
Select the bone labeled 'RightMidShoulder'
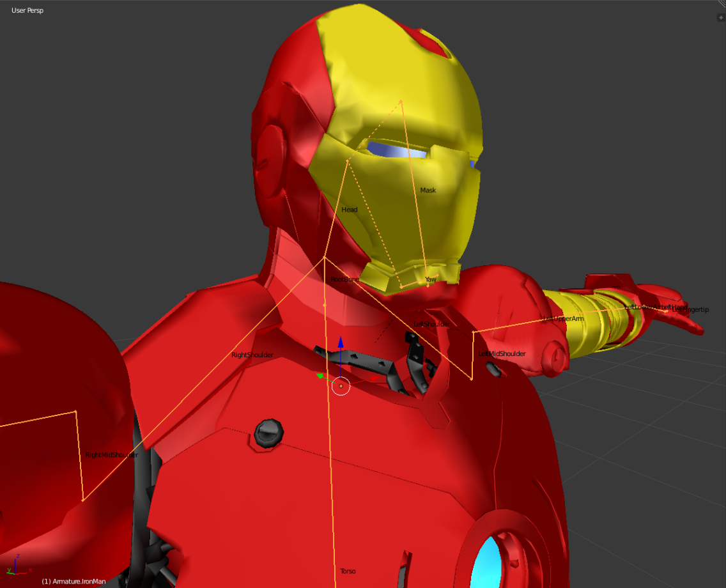coord(112,455)
